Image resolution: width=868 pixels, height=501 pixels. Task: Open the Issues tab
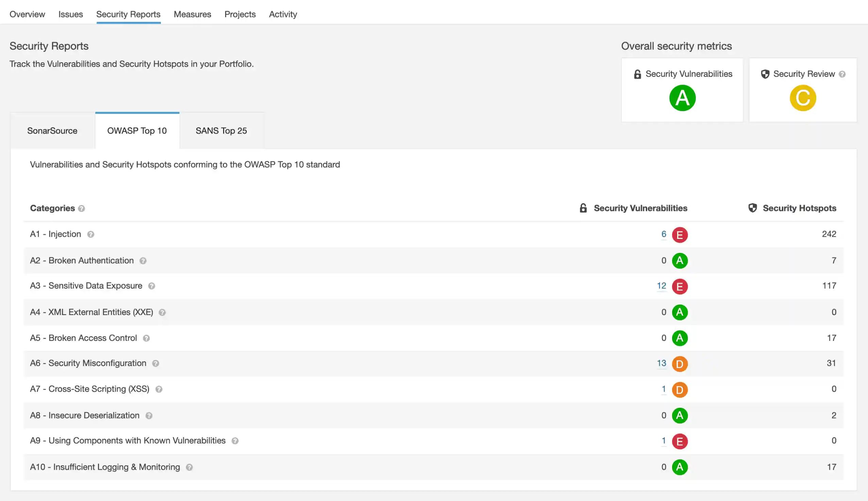pyautogui.click(x=71, y=14)
